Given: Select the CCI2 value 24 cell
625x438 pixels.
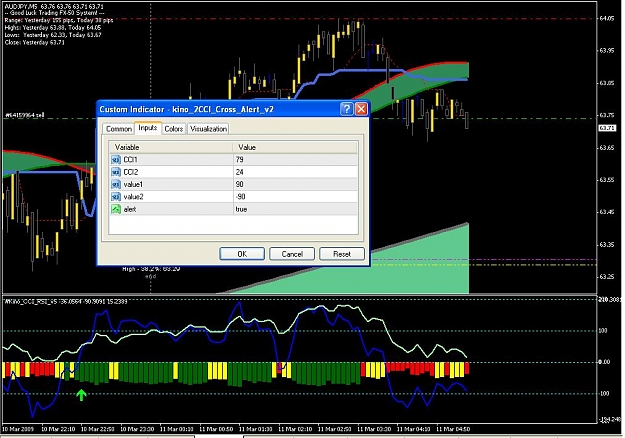Looking at the screenshot, I should click(x=295, y=172).
